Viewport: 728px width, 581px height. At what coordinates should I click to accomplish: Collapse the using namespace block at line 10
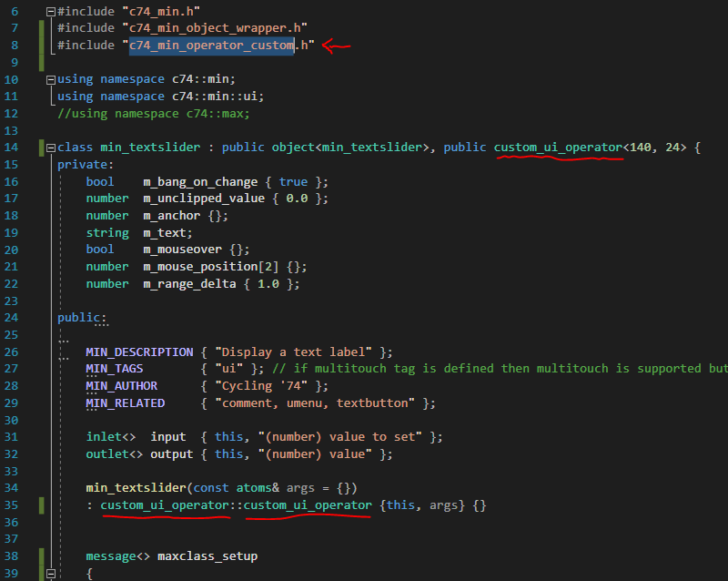[51, 80]
